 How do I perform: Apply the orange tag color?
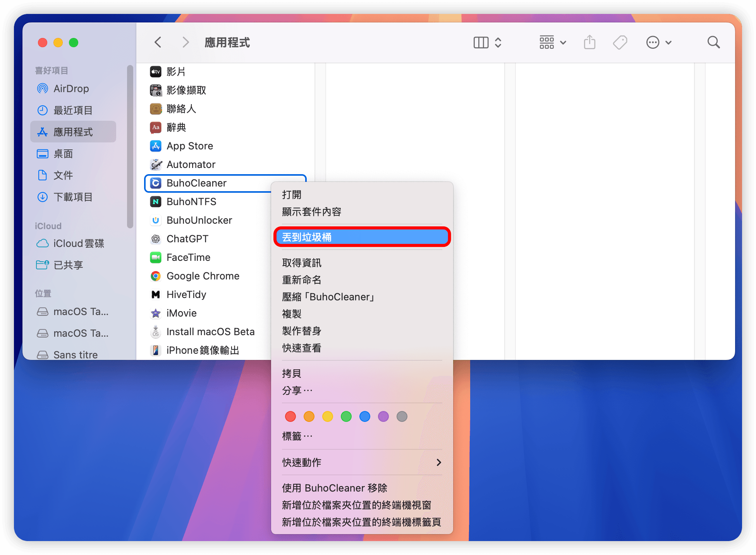[x=309, y=416]
